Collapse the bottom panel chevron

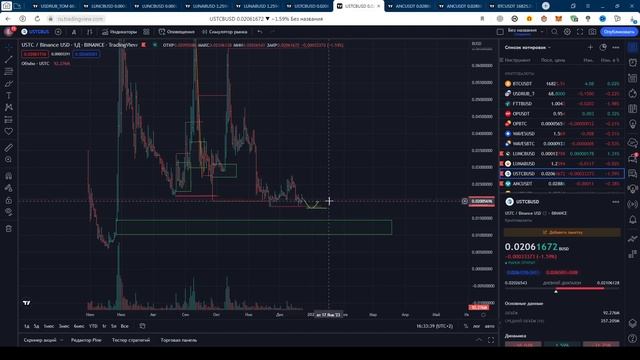coord(479,340)
